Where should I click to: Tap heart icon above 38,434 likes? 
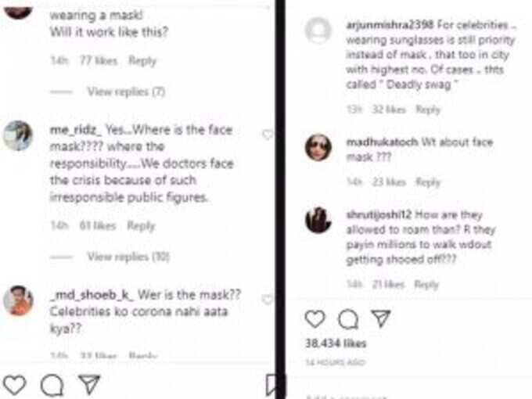pyautogui.click(x=315, y=319)
